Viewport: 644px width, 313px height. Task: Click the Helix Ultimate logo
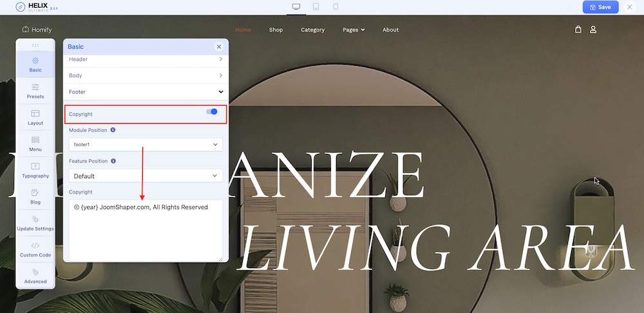[36, 7]
